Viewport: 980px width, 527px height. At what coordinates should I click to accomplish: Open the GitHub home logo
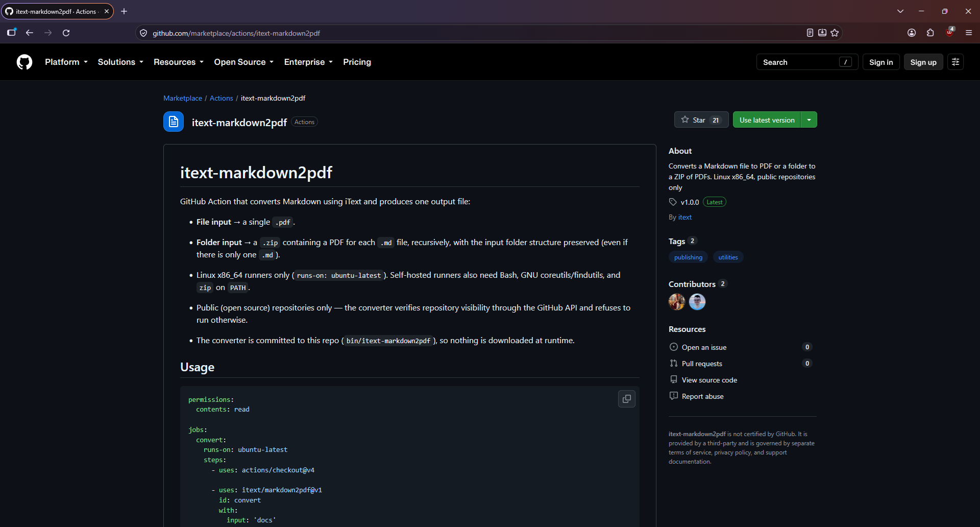point(24,62)
